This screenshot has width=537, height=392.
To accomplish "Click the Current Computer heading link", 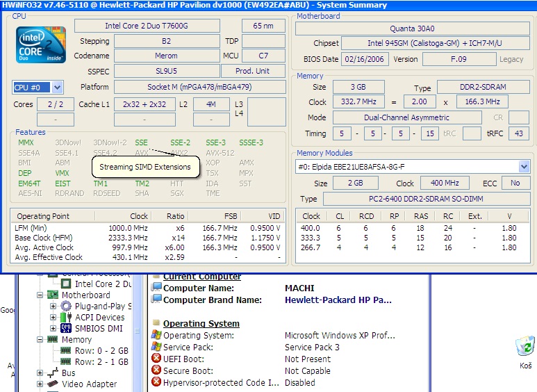I will tap(202, 277).
